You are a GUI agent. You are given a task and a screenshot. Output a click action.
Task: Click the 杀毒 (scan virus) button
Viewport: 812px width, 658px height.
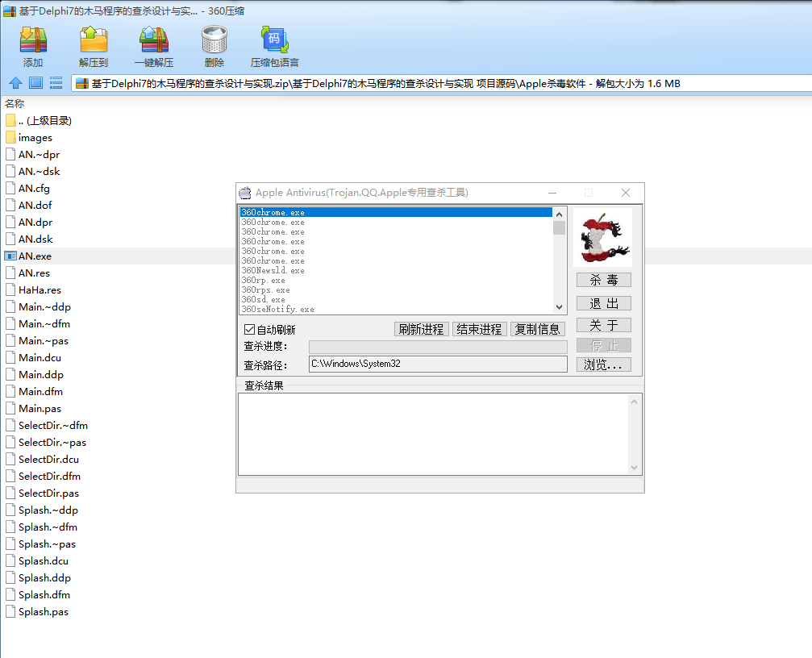pos(604,280)
